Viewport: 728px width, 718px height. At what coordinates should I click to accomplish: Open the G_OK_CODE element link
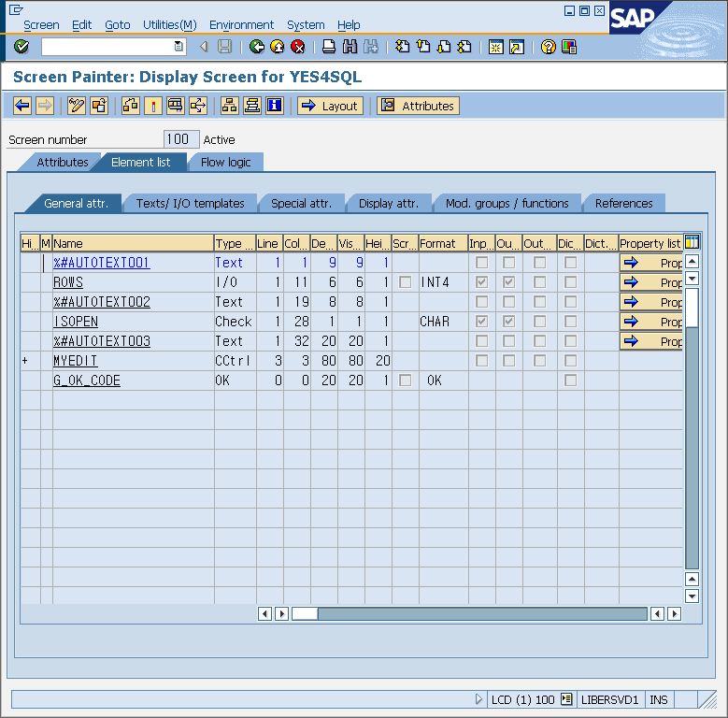(87, 381)
